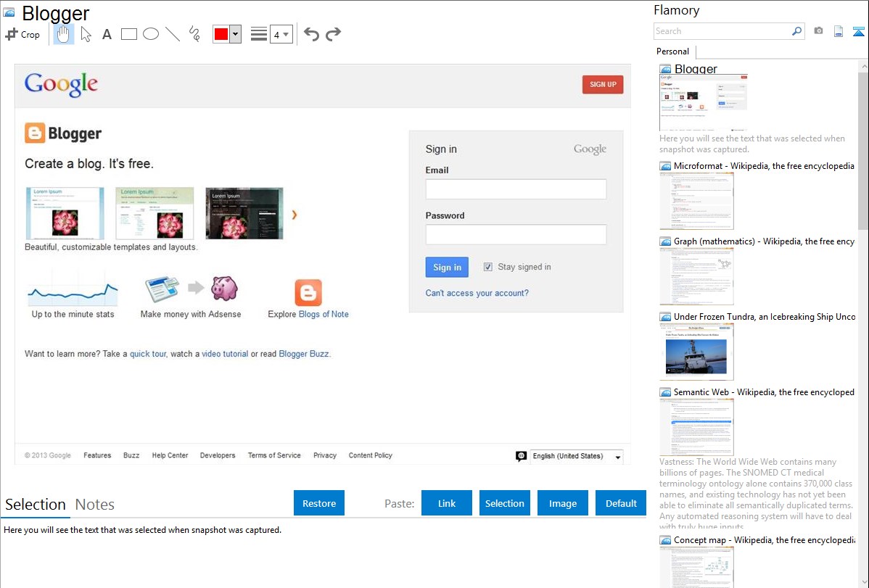Screen dimensions: 869x588
Task: Open the Blogs of Note link
Action: (x=324, y=314)
